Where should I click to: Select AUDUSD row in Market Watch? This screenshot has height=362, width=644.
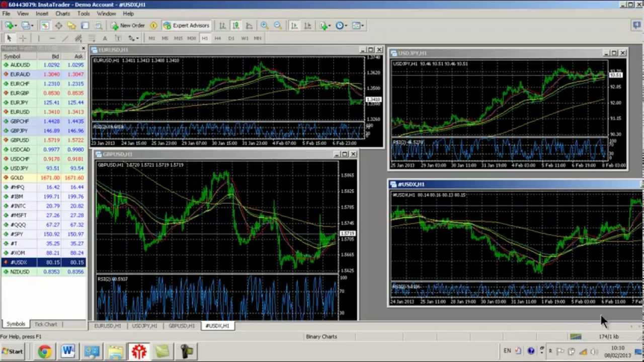[43, 65]
